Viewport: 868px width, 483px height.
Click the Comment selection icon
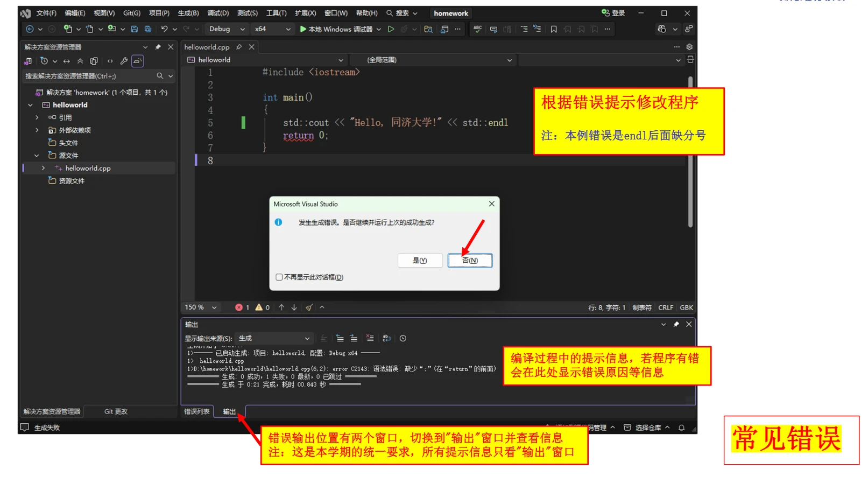[x=493, y=29]
